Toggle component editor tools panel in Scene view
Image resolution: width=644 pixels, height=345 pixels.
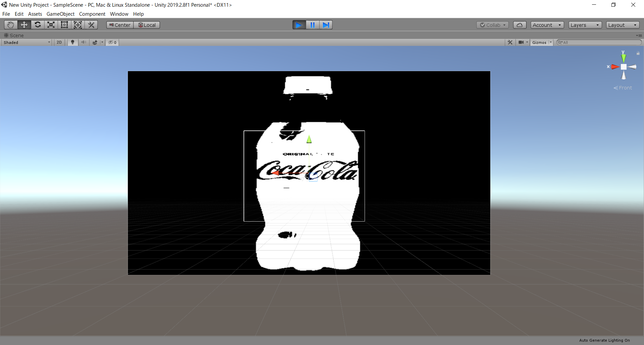coord(510,43)
